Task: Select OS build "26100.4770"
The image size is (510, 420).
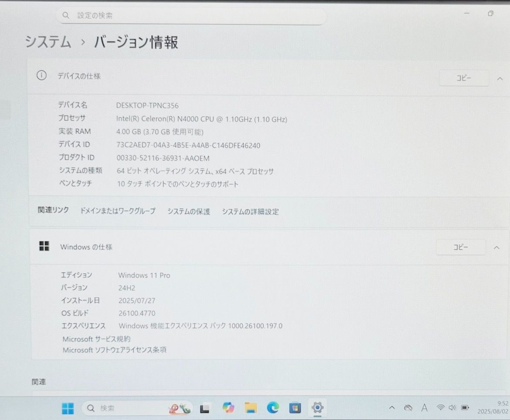Action: point(137,313)
